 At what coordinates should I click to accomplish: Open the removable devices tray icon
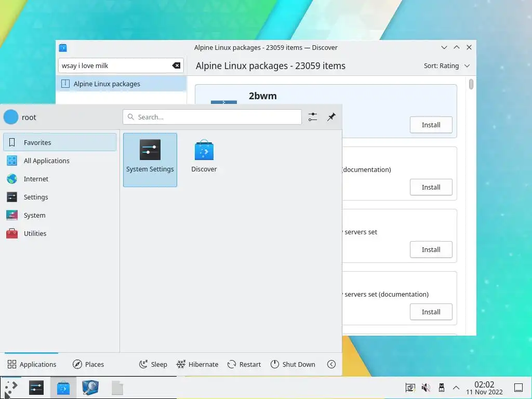[x=442, y=388]
